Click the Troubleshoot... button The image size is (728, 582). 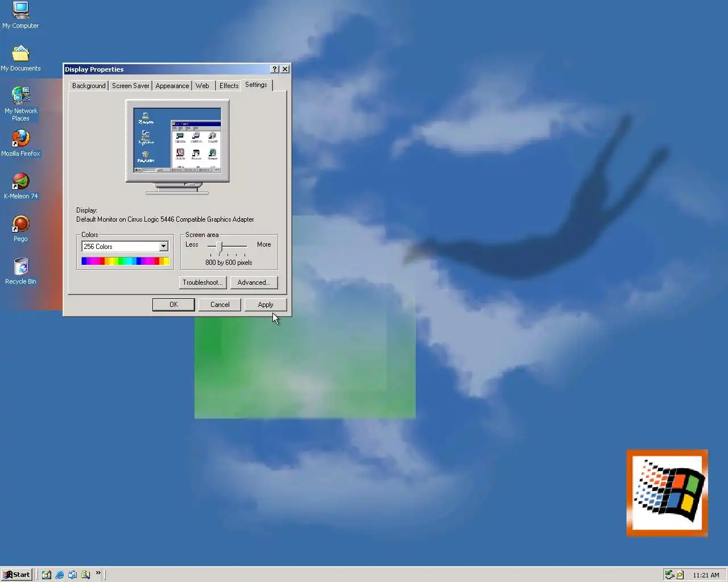[x=202, y=282]
